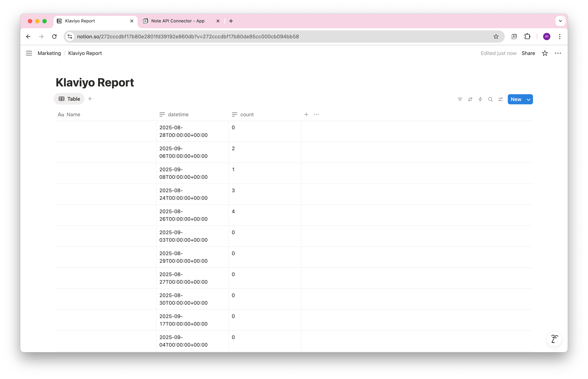This screenshot has width=588, height=379.
Task: Click the empty Name cell in the 2025-08-28 row
Action: pyautogui.click(x=106, y=131)
